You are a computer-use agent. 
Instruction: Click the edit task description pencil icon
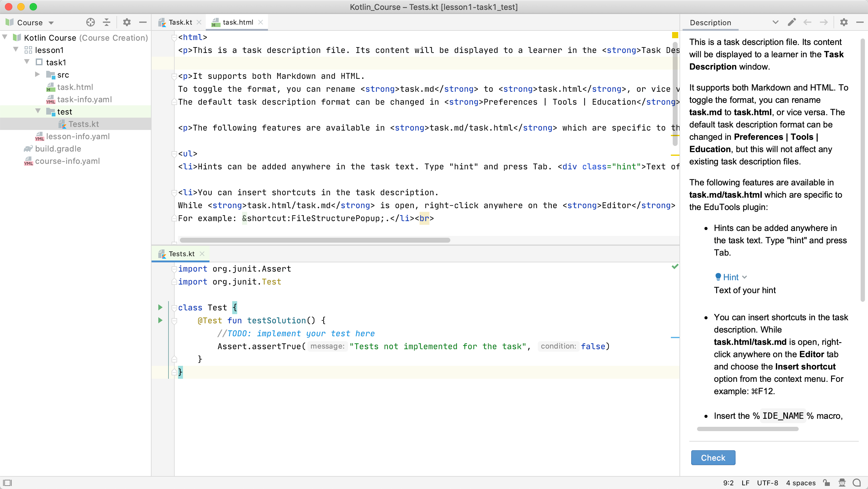pyautogui.click(x=792, y=22)
